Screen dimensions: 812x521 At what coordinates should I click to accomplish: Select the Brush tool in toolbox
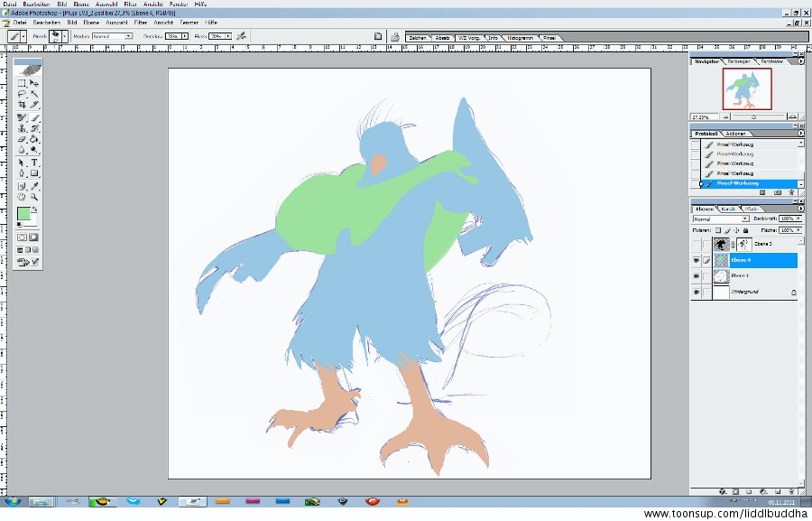(34, 117)
